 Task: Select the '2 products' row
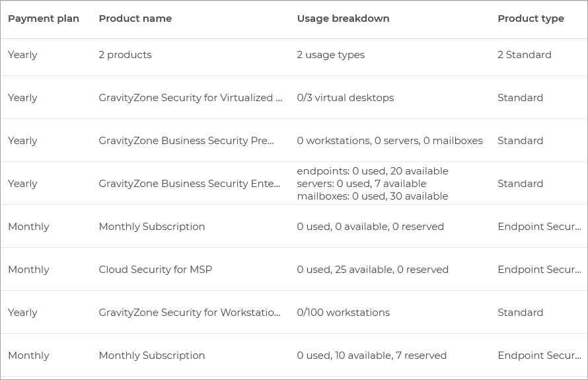125,55
